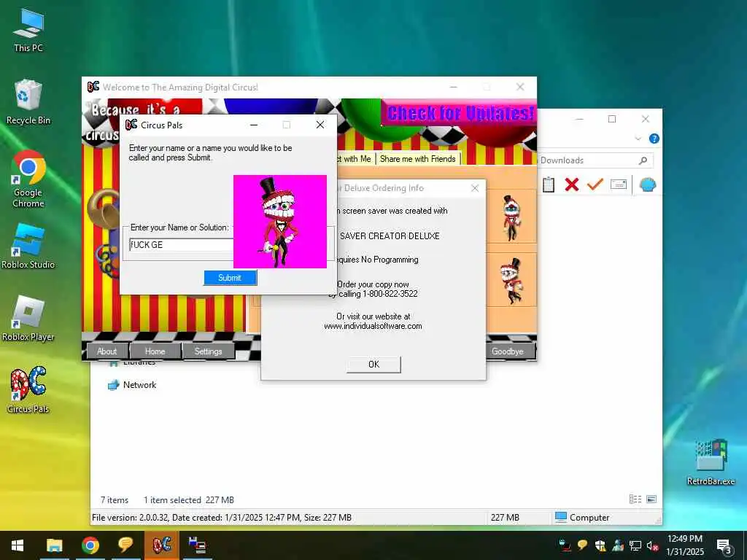This screenshot has width=747, height=560.
Task: Click Home button in Digital Circus window
Action: 155,351
